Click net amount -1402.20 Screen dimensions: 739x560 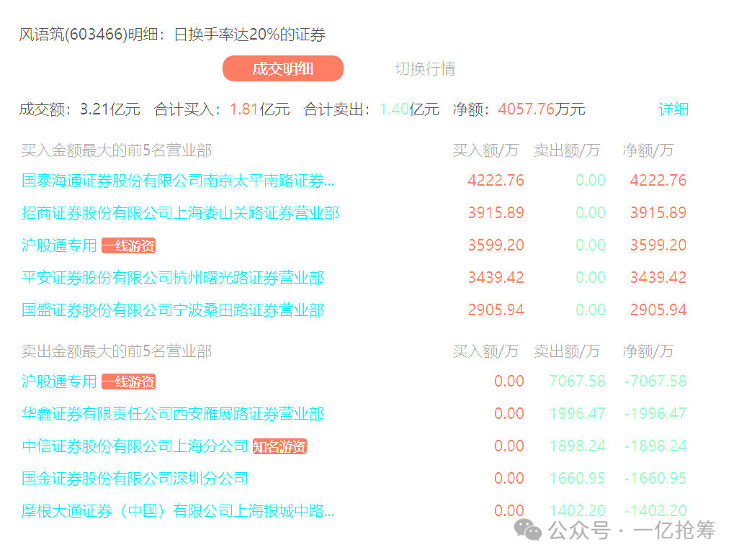click(x=655, y=511)
